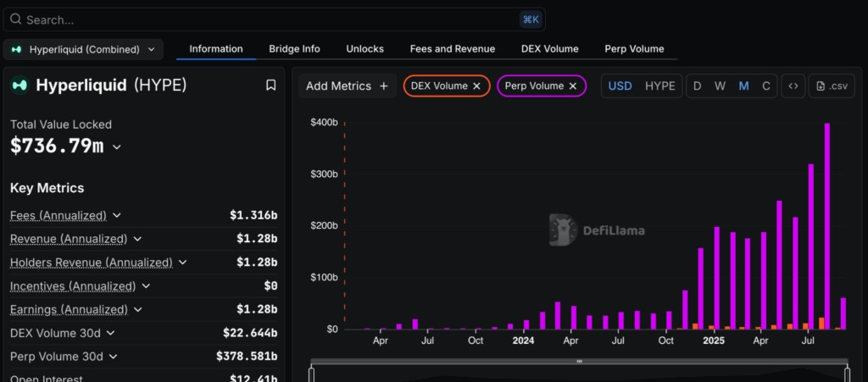The width and height of the screenshot is (868, 382).
Task: Remove the DEX Volume metric chip
Action: pos(476,86)
